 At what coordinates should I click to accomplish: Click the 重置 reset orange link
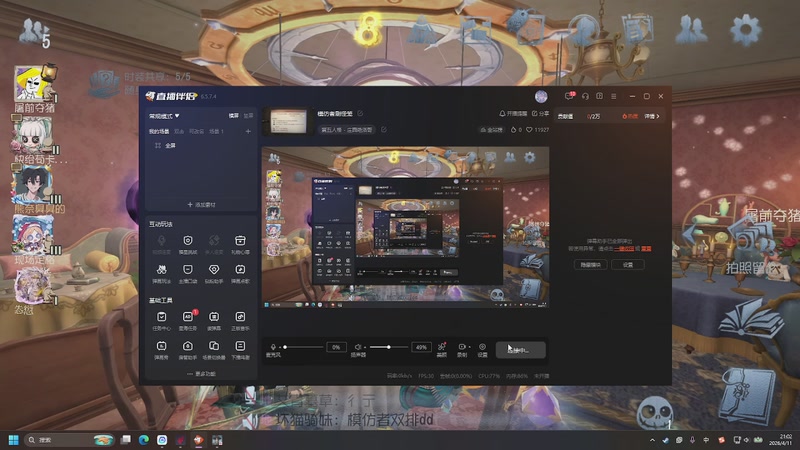646,249
